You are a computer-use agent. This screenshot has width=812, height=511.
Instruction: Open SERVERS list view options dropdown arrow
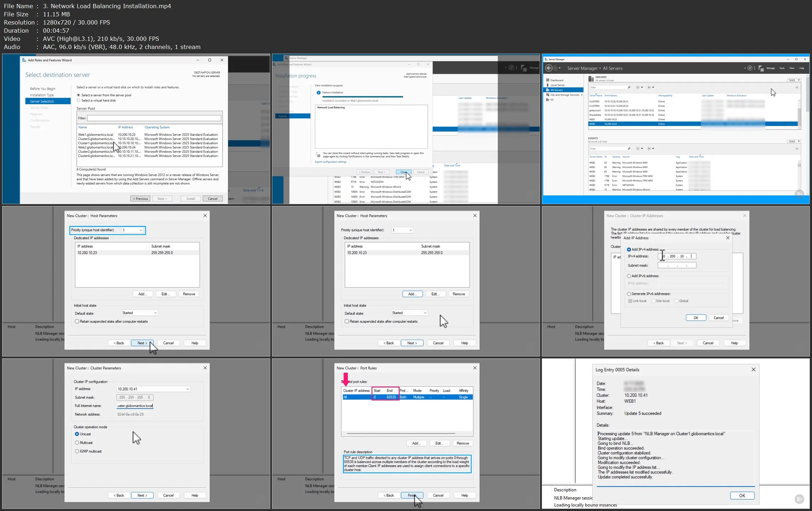[x=642, y=87]
